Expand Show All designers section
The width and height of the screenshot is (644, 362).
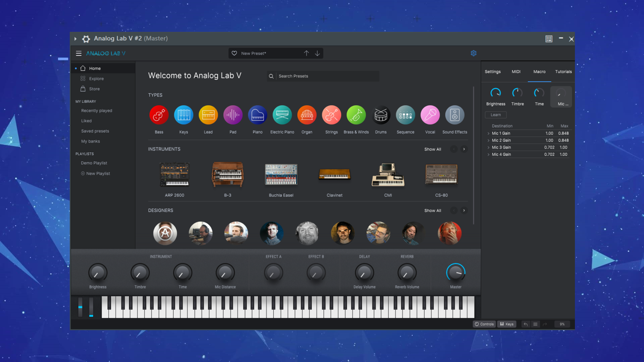(433, 210)
